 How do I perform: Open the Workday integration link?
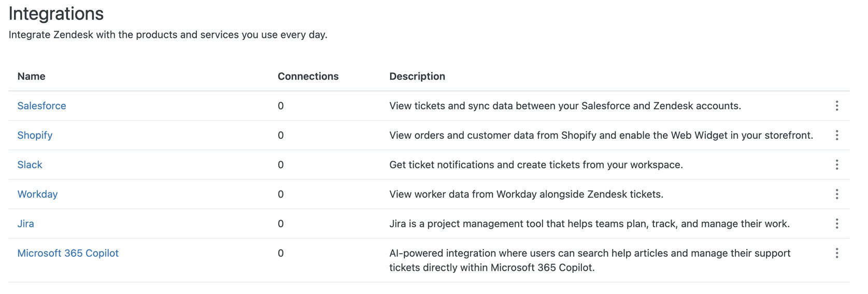pos(37,194)
